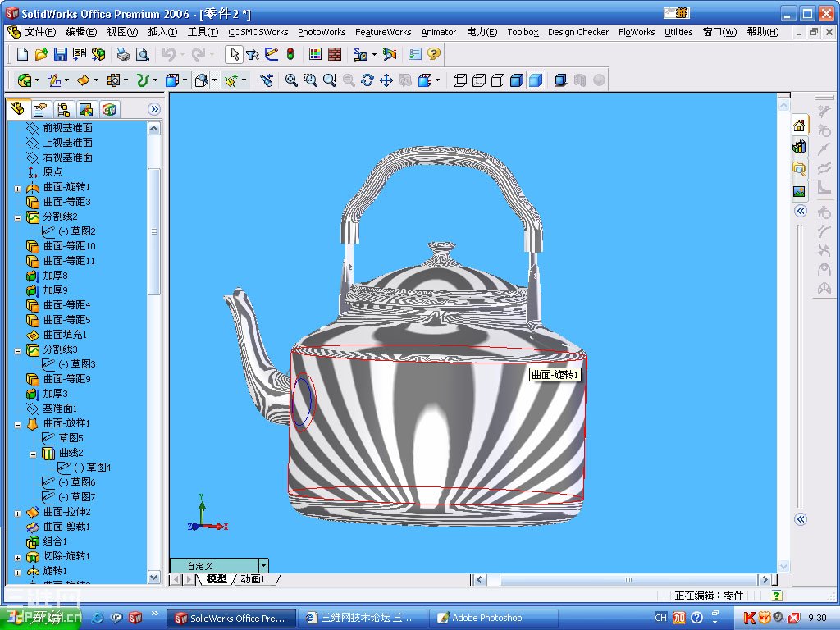The image size is (840, 630).
Task: Click the Print icon in toolbar
Action: (x=123, y=54)
